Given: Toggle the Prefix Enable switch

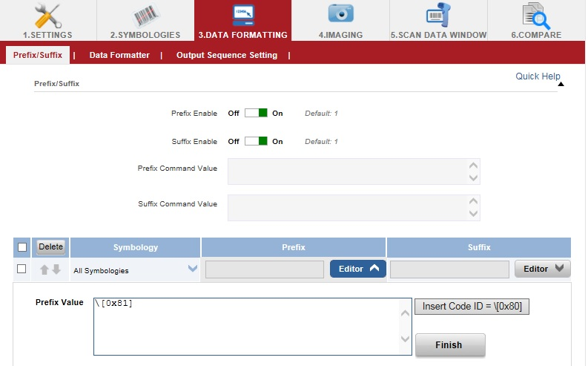Looking at the screenshot, I should tap(256, 114).
